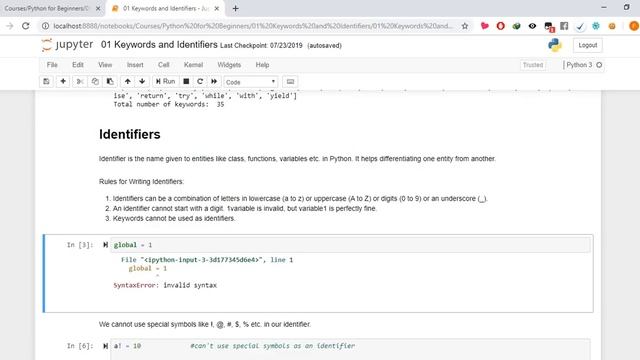Click the Last Checkpoint date text
Image resolution: width=640 pixels, height=360 pixels.
(x=261, y=46)
